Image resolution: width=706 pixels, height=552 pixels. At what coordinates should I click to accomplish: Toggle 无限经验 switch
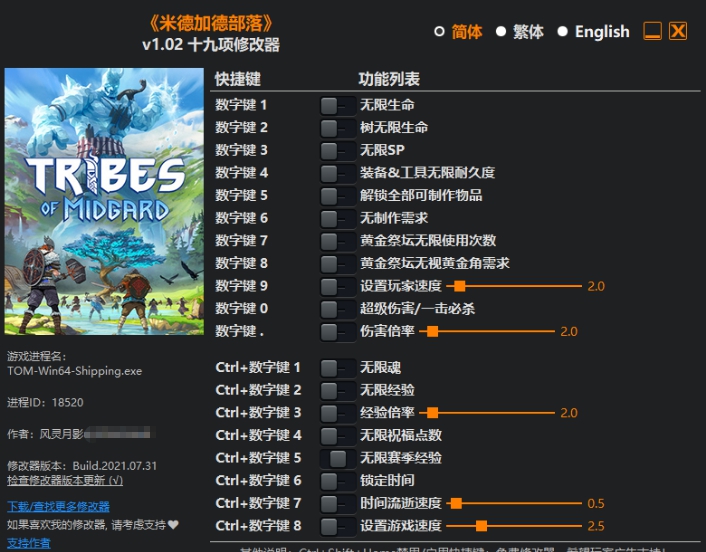point(338,390)
